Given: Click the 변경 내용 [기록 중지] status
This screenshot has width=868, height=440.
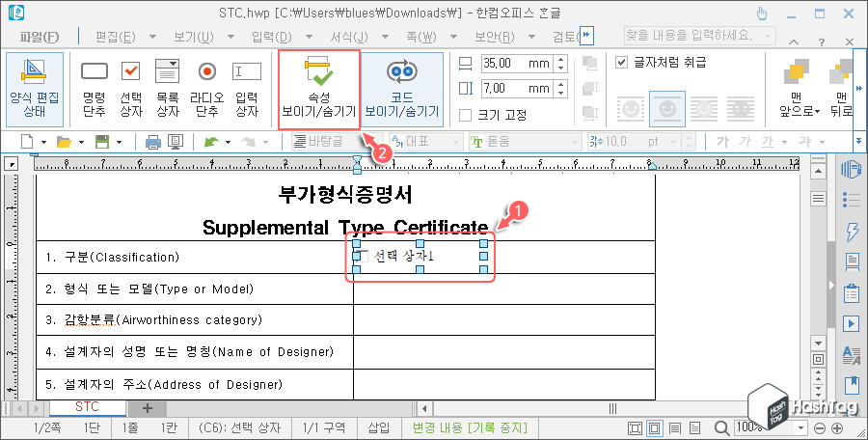Looking at the screenshot, I should [470, 427].
